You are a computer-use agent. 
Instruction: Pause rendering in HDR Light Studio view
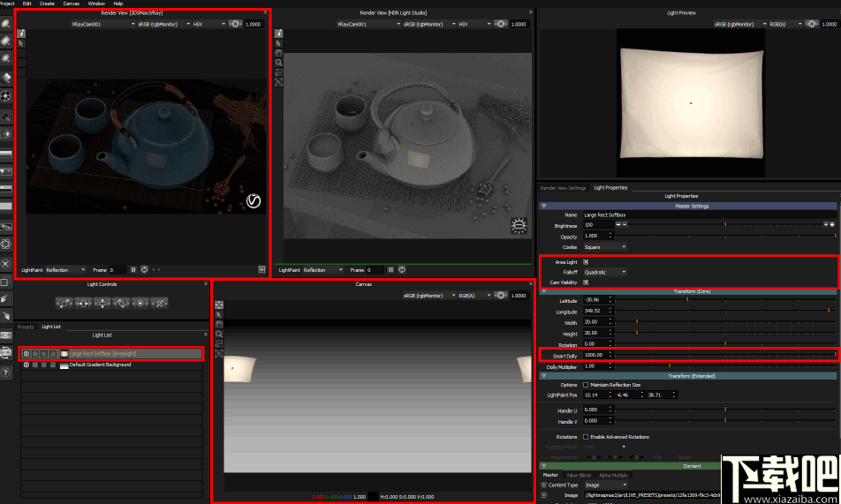click(x=391, y=270)
